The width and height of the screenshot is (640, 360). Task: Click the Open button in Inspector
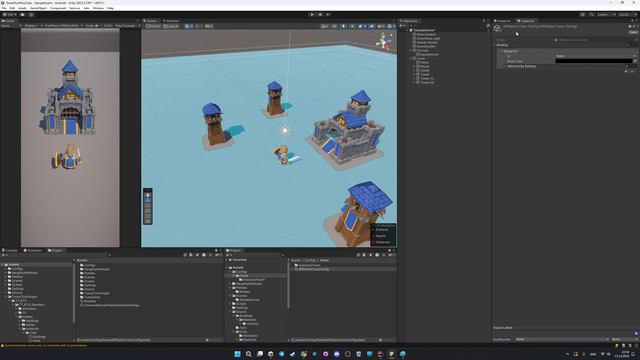tap(633, 32)
